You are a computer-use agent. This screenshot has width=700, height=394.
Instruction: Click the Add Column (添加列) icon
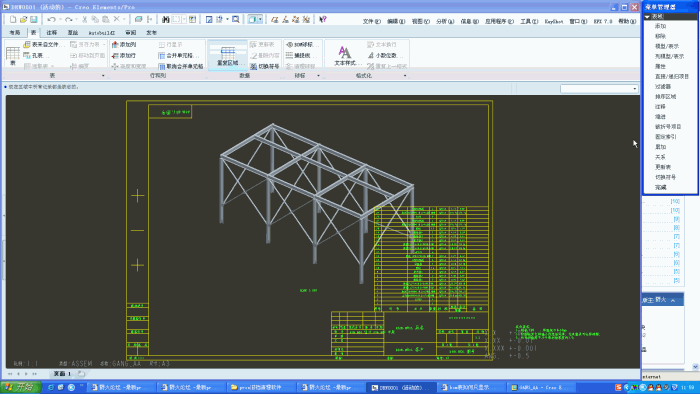pos(115,45)
